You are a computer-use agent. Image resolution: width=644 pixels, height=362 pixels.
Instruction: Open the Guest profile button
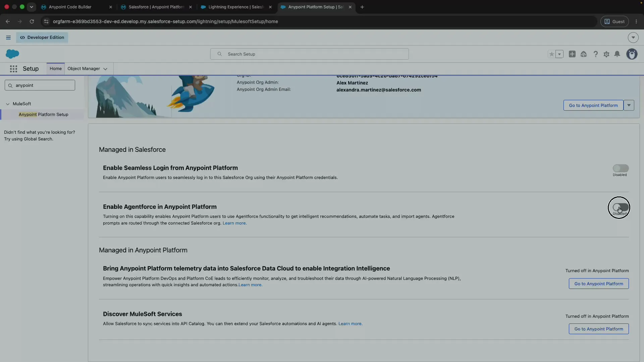point(614,21)
